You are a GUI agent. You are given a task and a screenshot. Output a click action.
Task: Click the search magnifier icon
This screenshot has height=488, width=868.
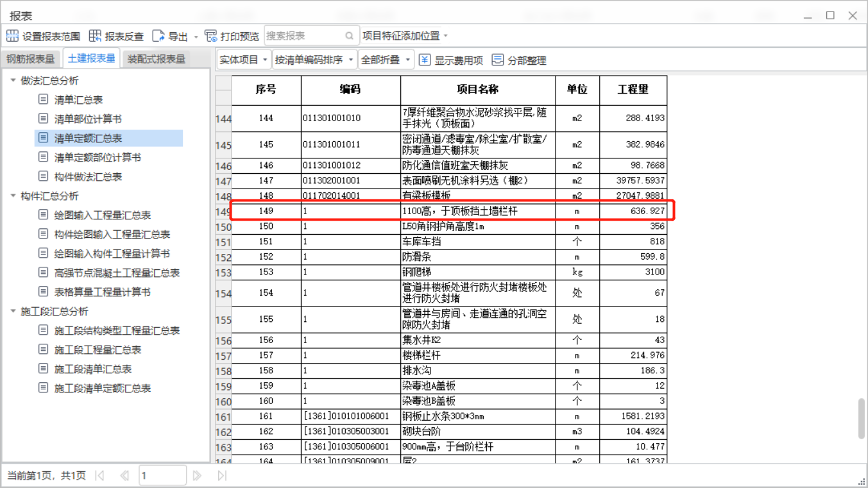pos(349,36)
